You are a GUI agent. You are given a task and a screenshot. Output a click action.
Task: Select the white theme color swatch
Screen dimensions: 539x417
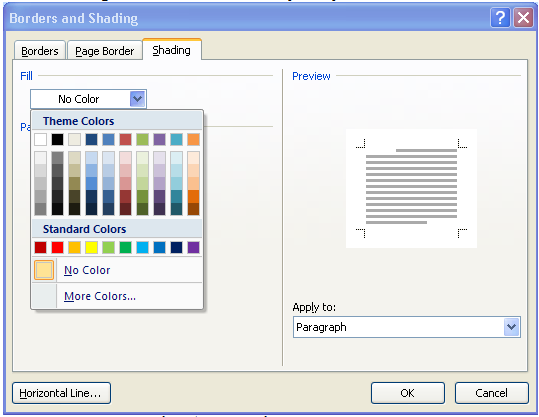click(x=41, y=140)
